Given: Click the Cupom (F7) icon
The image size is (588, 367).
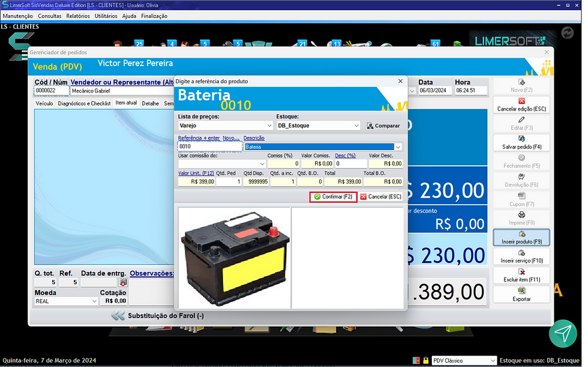Looking at the screenshot, I should [521, 196].
